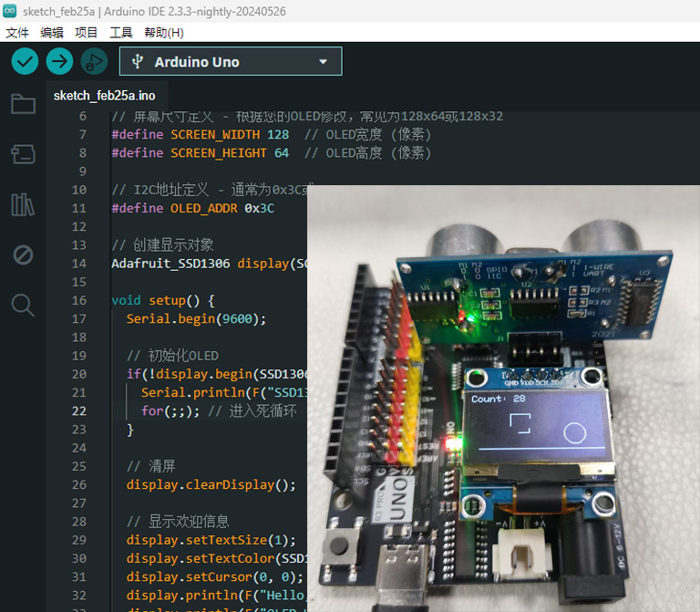The width and height of the screenshot is (700, 612).
Task: Open the Search magnifier in sidebar
Action: pyautogui.click(x=23, y=305)
